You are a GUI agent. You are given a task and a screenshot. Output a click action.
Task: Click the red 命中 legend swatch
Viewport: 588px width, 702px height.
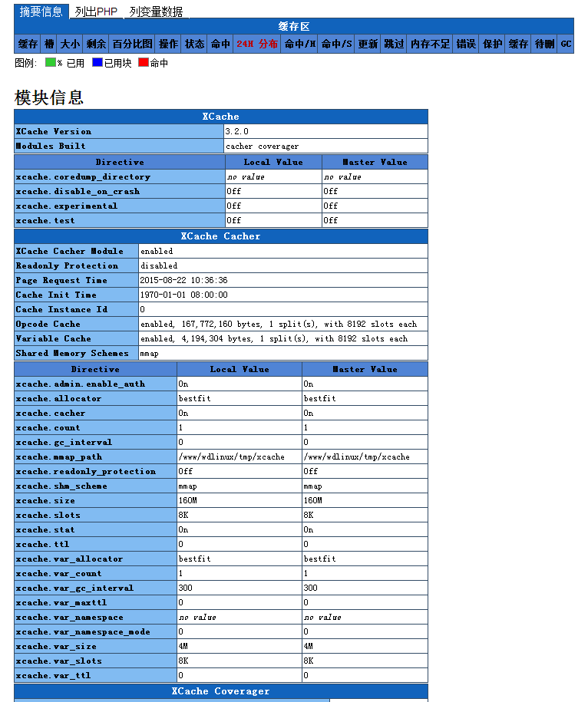144,62
